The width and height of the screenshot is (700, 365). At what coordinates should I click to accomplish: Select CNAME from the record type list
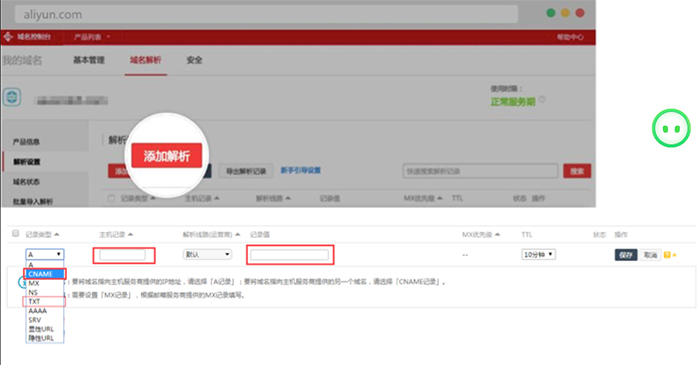(45, 274)
